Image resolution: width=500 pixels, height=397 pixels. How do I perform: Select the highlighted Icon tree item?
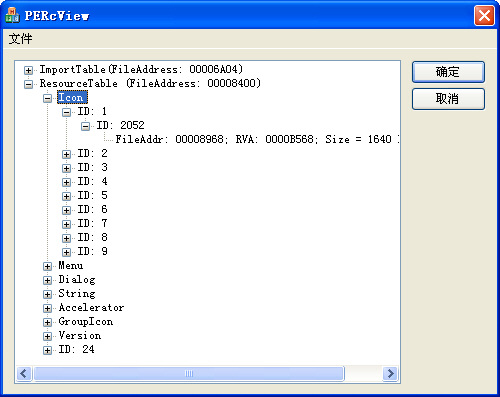(72, 97)
